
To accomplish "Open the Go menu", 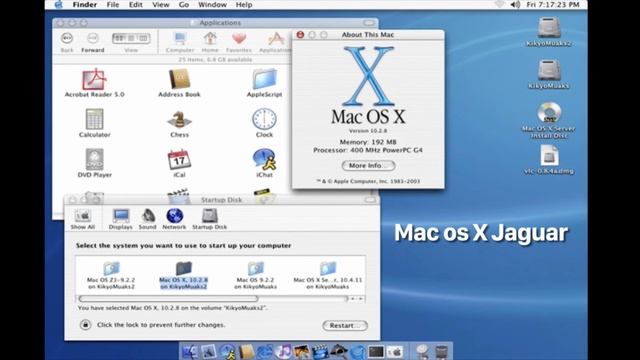I will click(x=184, y=4).
